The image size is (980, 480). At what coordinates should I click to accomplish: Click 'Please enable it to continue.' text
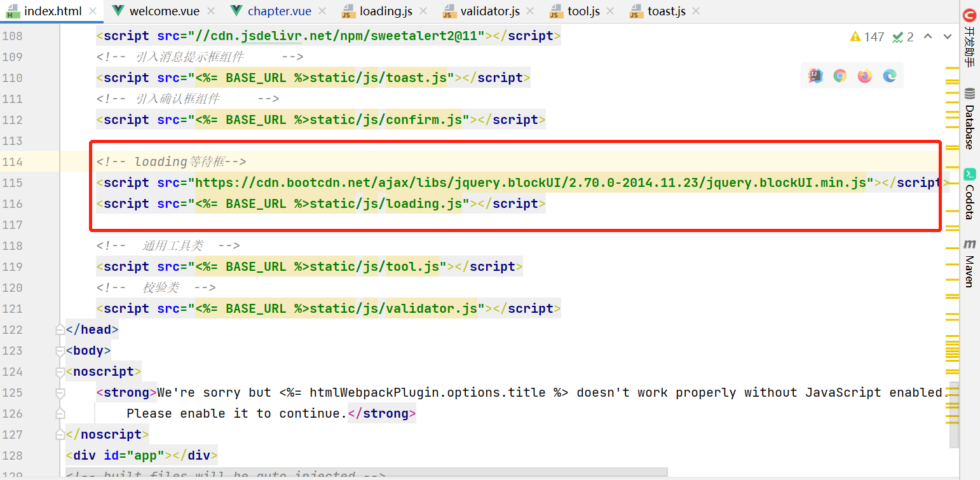pyautogui.click(x=236, y=413)
